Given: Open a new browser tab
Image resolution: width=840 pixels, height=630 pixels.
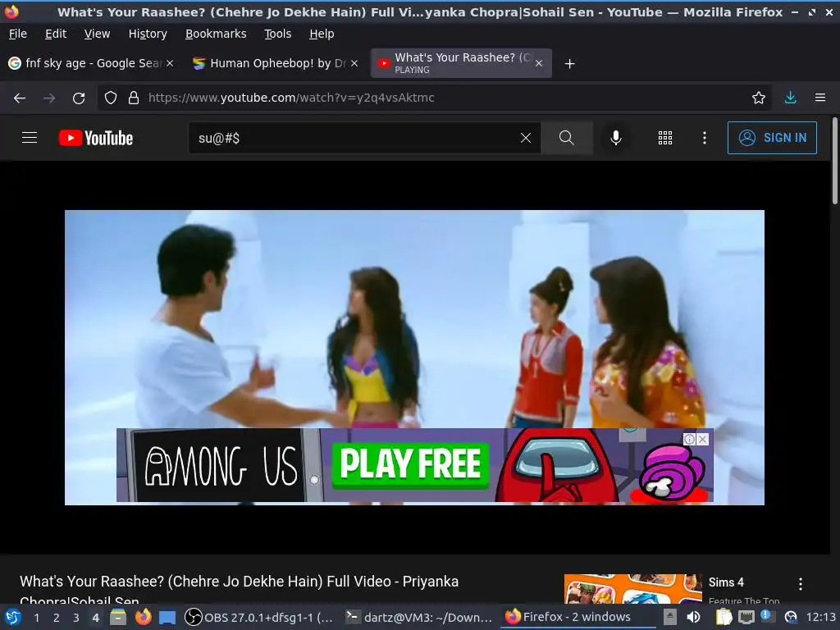Looking at the screenshot, I should (x=570, y=64).
